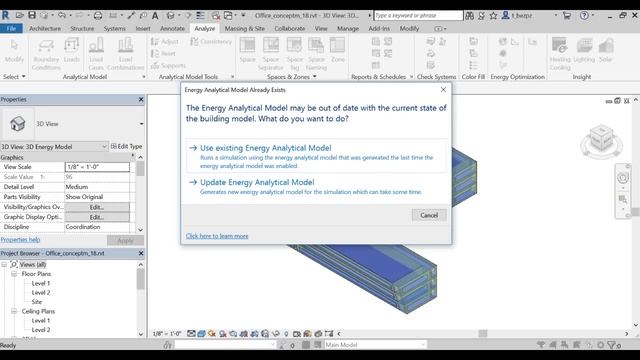The image size is (640, 360).
Task: Collapse the Ceiling Plans tree node
Action: [x=14, y=311]
